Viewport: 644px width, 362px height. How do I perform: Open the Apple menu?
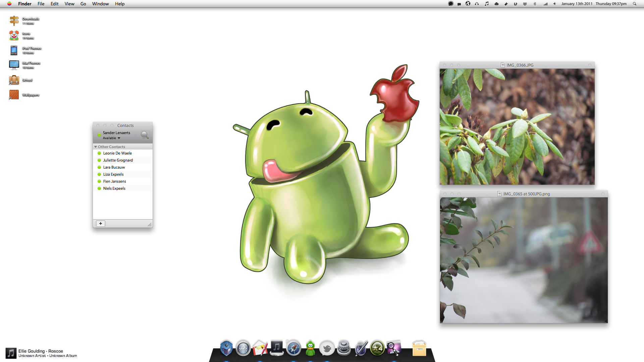click(9, 4)
